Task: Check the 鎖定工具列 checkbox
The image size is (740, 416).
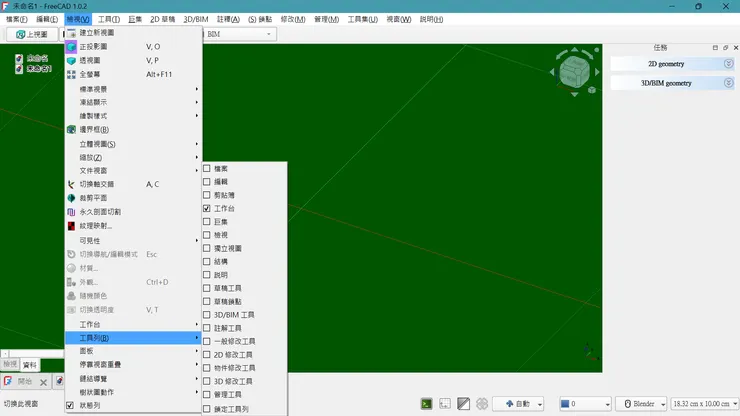Action: 207,409
